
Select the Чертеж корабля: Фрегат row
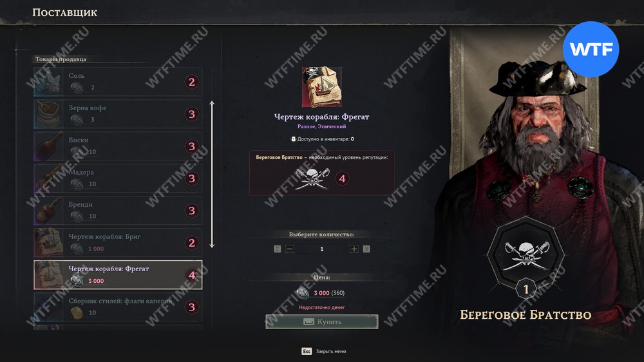[x=118, y=274]
